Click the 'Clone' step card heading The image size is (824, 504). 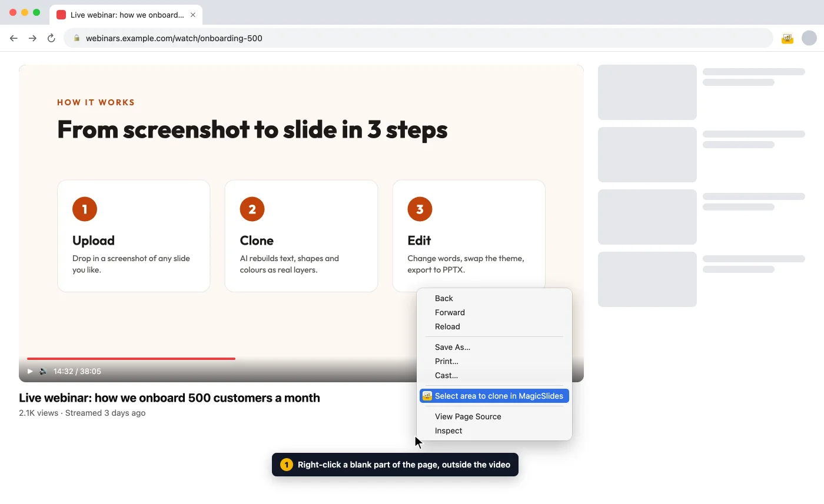coord(257,241)
